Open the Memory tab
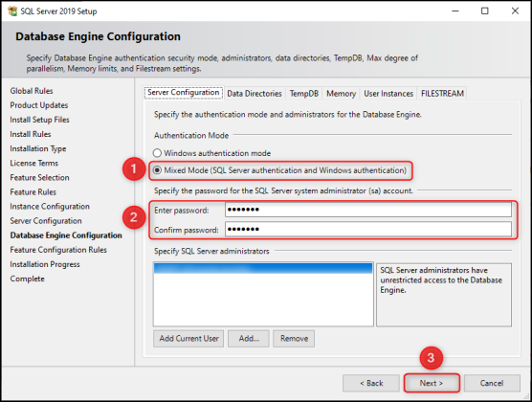The width and height of the screenshot is (532, 402). pos(341,94)
